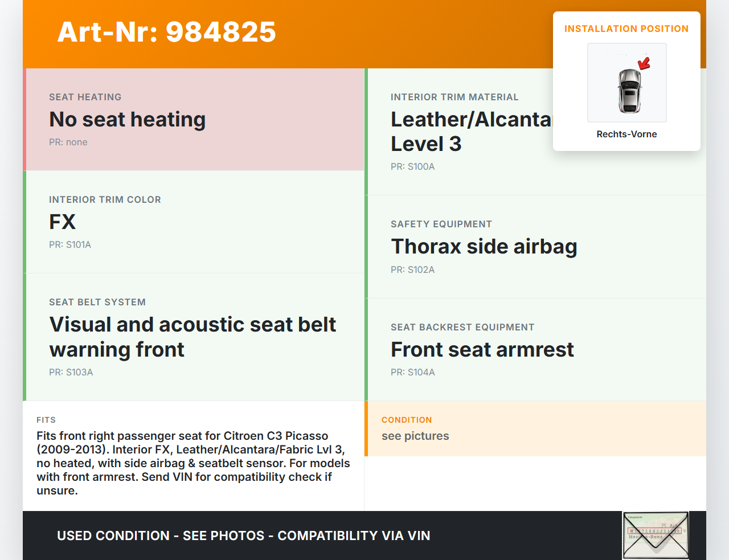Click the 'Thorax side airbag' entry
Screen dimensions: 729x560
tap(484, 247)
